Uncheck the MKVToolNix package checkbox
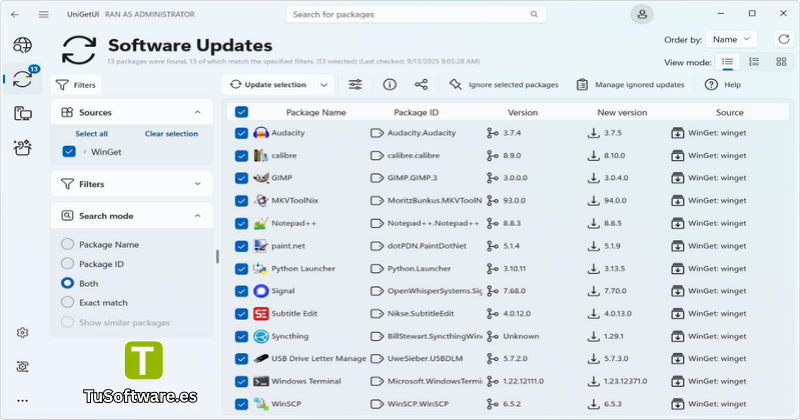Viewport: 800px width, 420px height. (241, 201)
